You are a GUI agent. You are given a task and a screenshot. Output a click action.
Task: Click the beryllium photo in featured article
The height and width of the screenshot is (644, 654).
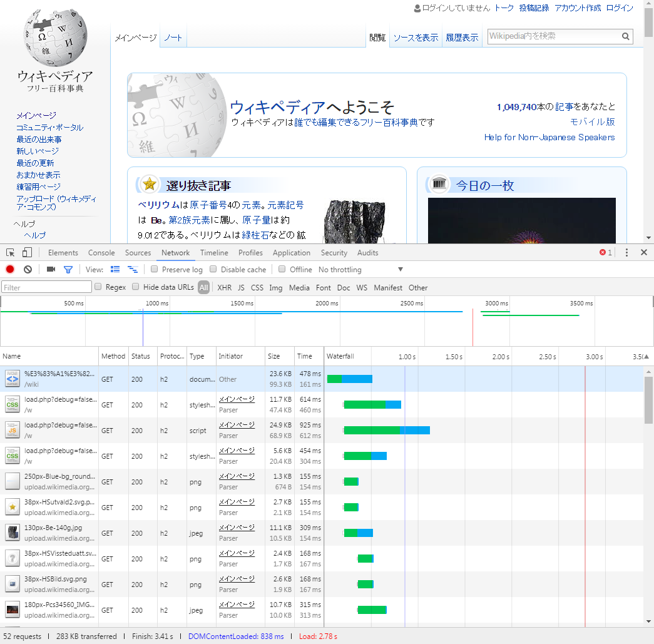[x=355, y=222]
